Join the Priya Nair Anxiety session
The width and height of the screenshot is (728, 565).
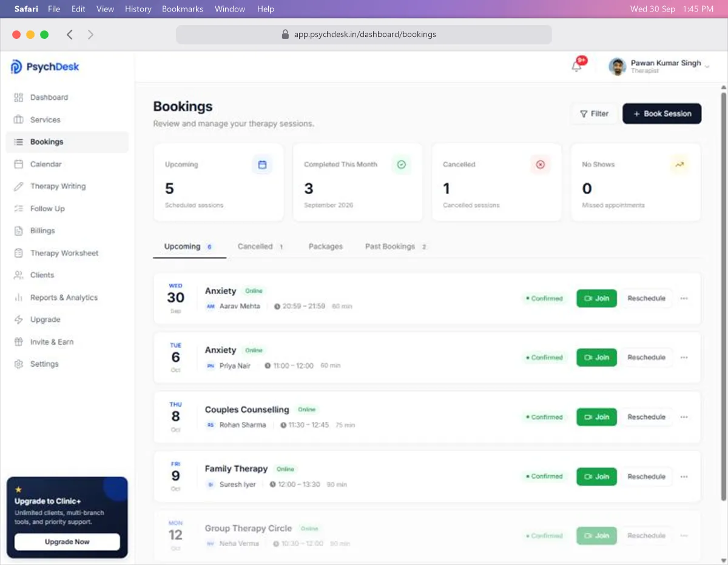point(596,358)
